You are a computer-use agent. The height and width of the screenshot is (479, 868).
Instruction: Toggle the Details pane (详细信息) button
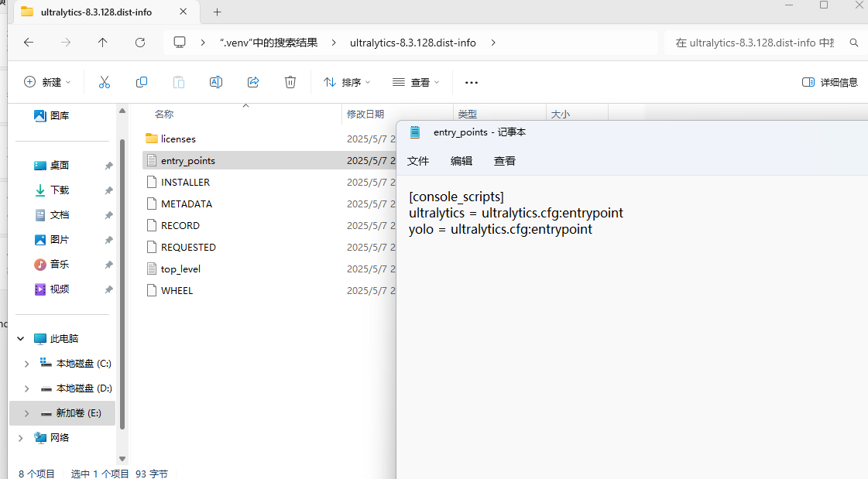click(x=830, y=83)
